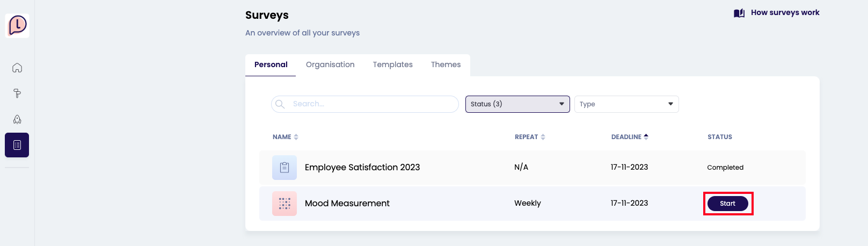Focus the survey Search field
The height and width of the screenshot is (246, 868).
click(x=370, y=104)
